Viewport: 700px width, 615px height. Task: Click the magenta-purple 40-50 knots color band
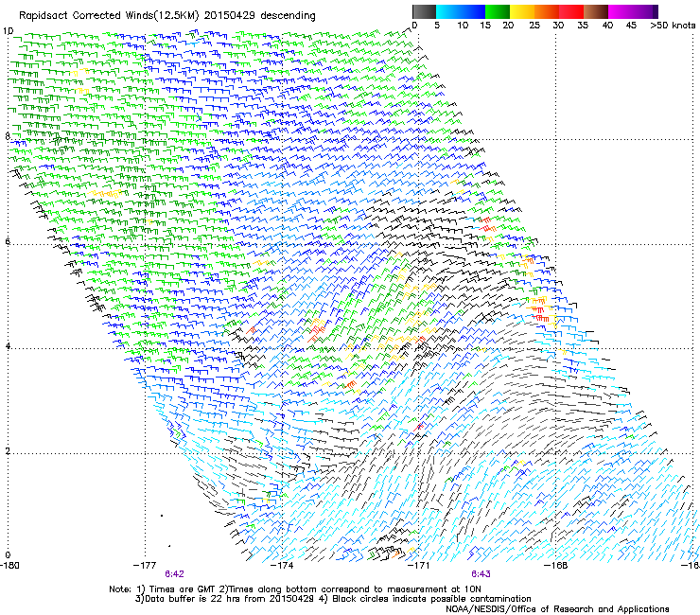tap(633, 11)
